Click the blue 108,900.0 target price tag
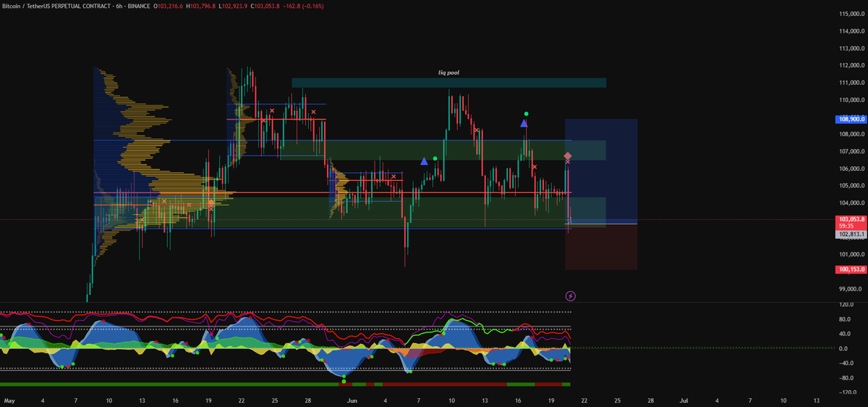The height and width of the screenshot is (407, 868). point(851,119)
